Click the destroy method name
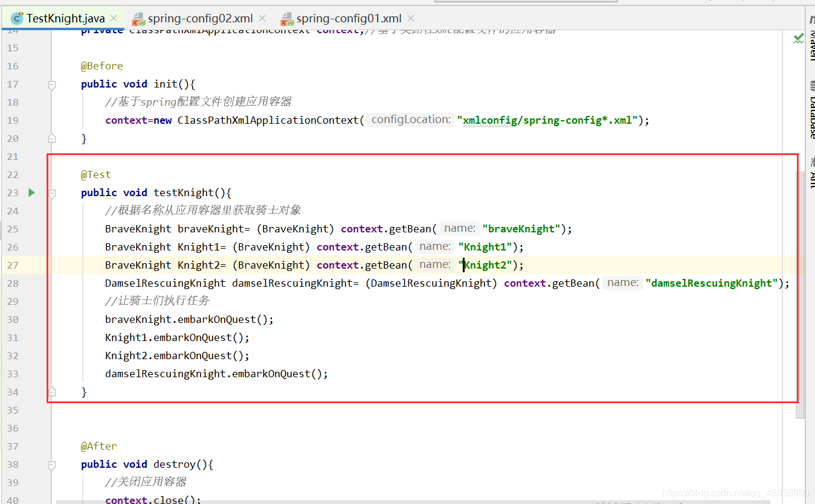Image resolution: width=815 pixels, height=504 pixels. pos(175,464)
